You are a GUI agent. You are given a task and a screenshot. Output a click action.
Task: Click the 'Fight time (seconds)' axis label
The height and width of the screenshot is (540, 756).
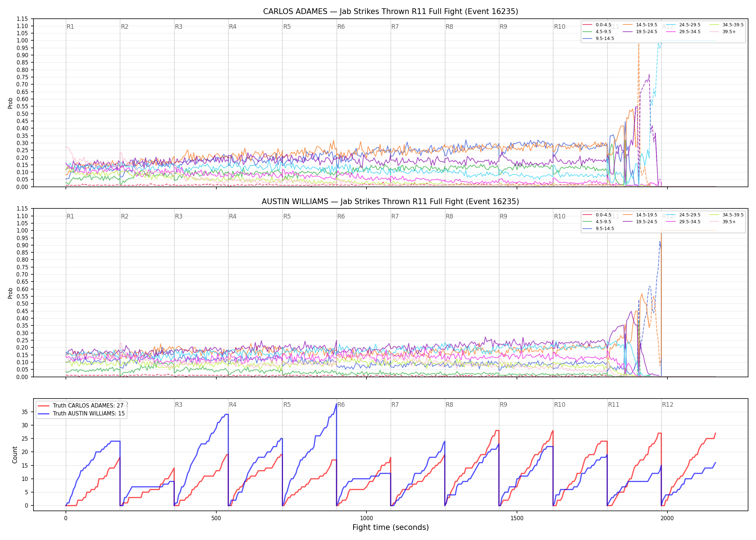(x=391, y=527)
